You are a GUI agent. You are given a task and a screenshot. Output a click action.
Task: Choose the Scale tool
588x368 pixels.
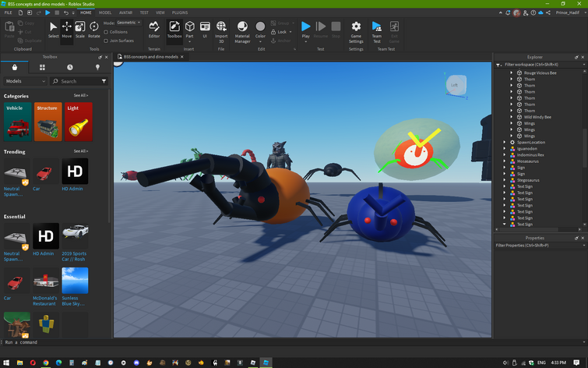click(x=80, y=30)
